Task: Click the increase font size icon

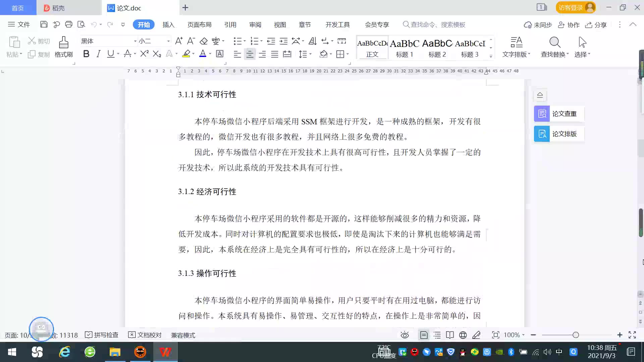Action: [x=179, y=41]
